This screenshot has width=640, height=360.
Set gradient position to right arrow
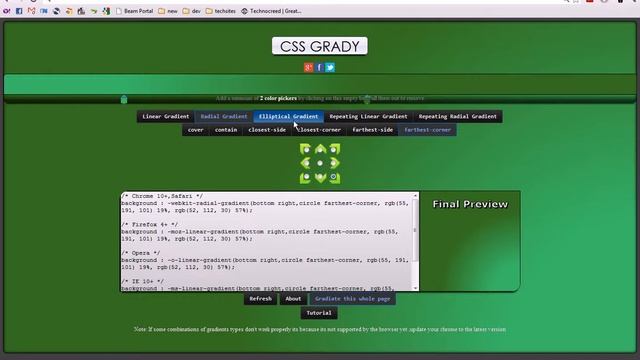click(334, 163)
